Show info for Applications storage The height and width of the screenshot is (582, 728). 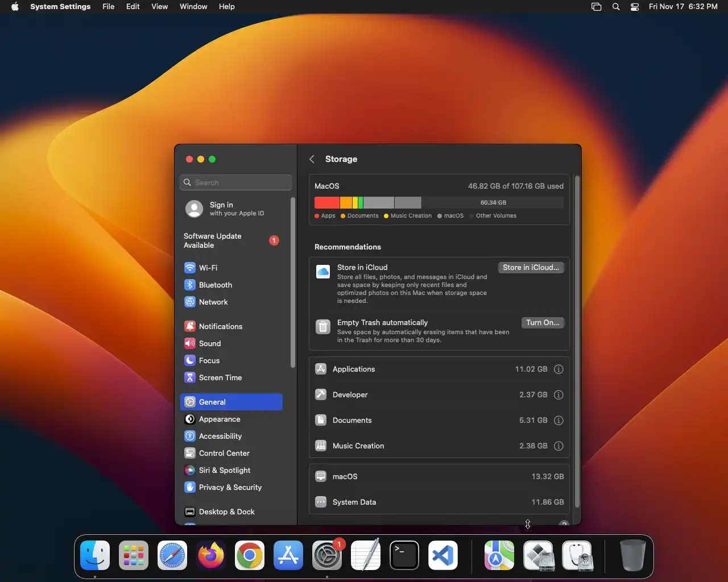click(559, 369)
